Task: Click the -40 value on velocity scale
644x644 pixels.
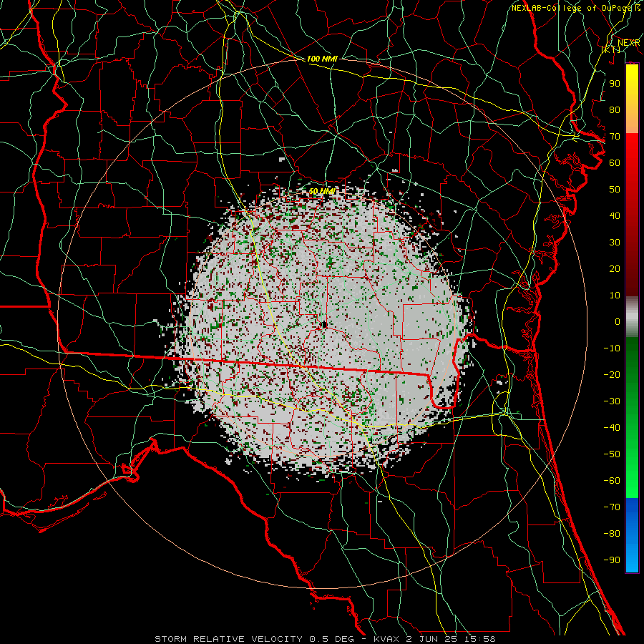Action: click(612, 428)
